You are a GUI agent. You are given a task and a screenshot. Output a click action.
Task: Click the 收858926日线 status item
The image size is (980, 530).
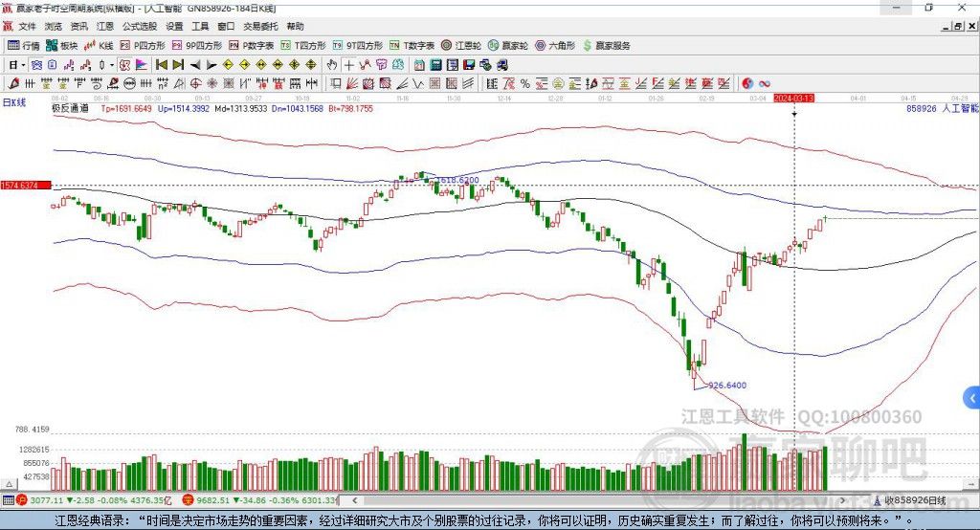[909, 500]
